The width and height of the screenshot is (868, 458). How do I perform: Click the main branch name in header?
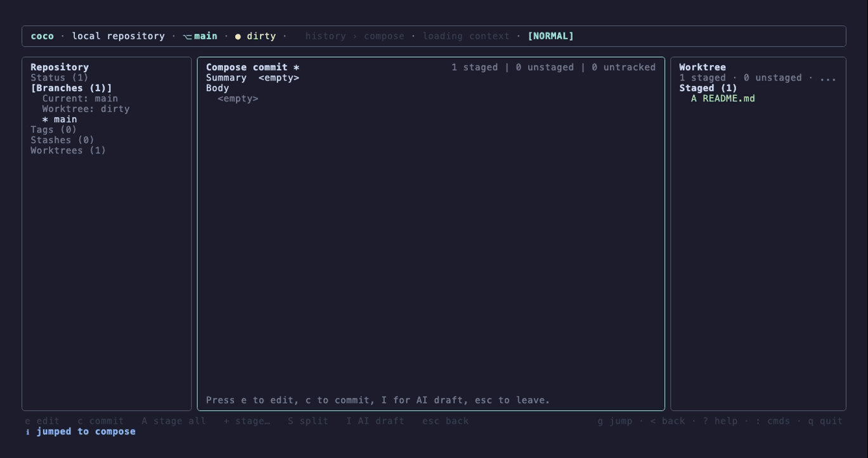[206, 36]
